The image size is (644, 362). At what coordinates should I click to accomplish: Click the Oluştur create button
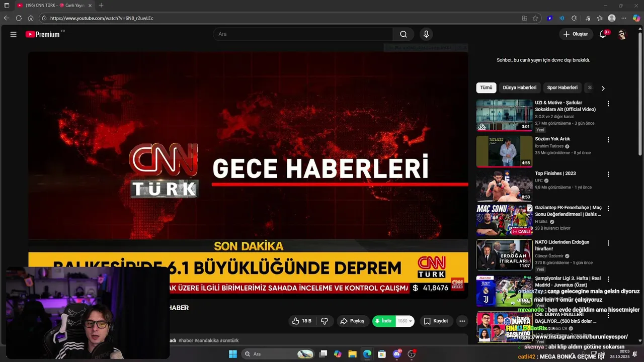576,34
